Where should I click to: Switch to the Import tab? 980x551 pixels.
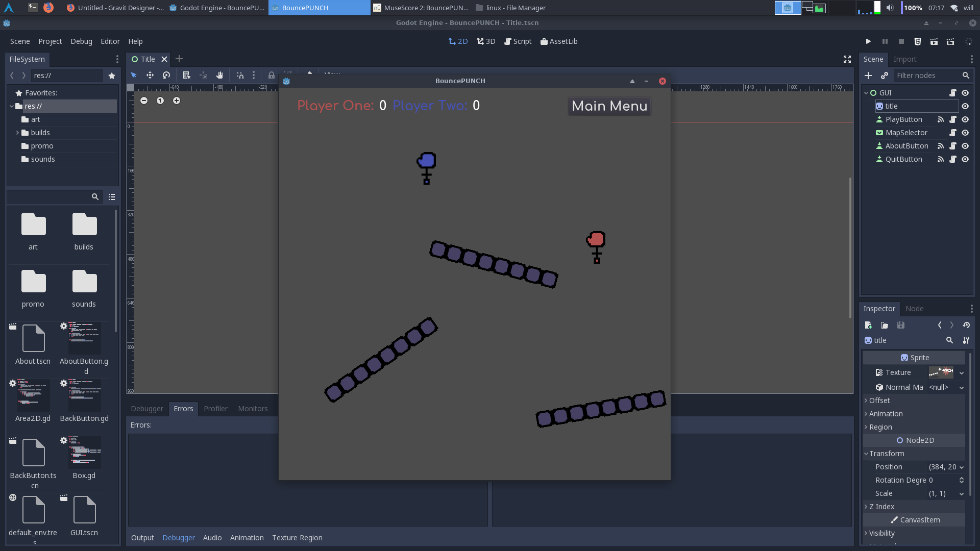904,59
